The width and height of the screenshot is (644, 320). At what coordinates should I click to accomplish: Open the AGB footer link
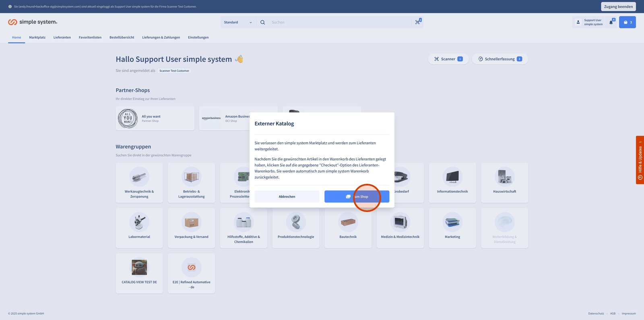click(613, 314)
